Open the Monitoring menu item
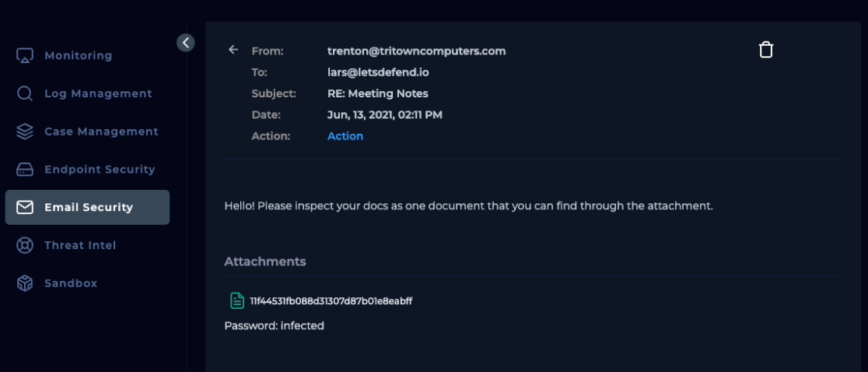 [x=78, y=56]
